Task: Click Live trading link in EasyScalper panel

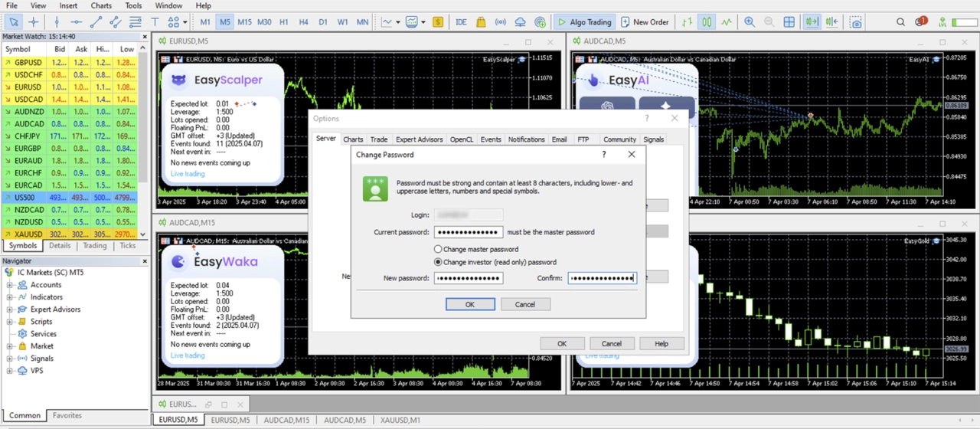Action: point(188,174)
